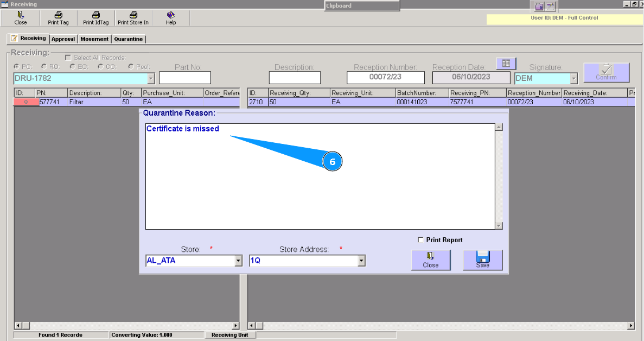Click the second header icon beside User ID
Viewport: 644px width, 341px height.
click(x=550, y=7)
